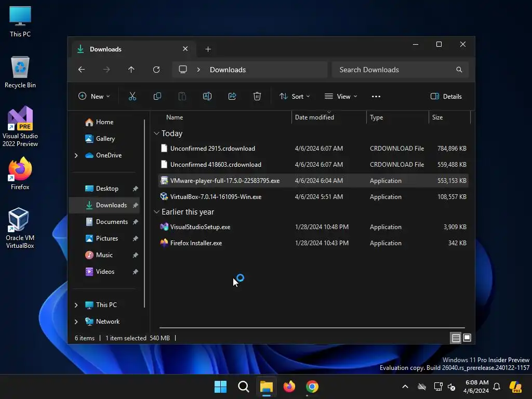Open the notifications bell in system tray
The width and height of the screenshot is (532, 399).
497,387
